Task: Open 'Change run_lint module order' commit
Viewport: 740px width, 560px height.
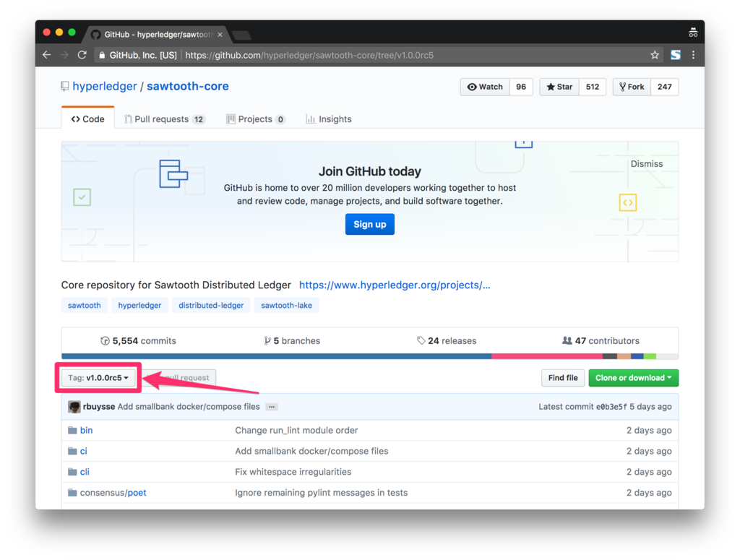Action: coord(296,430)
